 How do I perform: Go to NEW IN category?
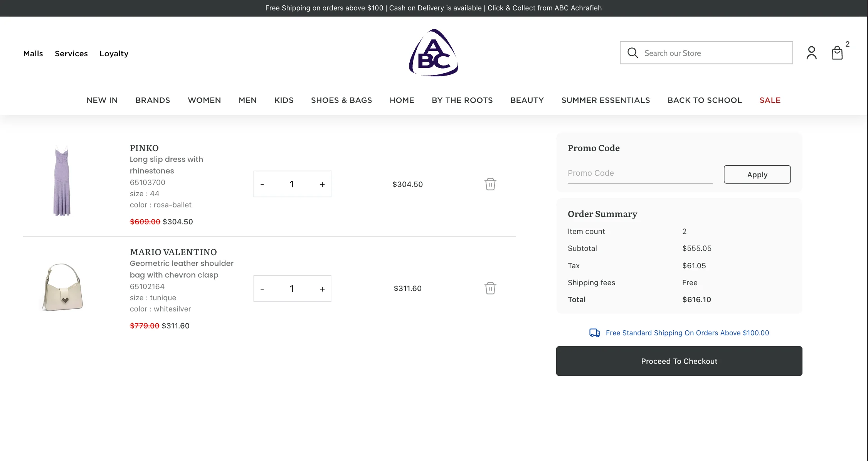[x=102, y=100]
